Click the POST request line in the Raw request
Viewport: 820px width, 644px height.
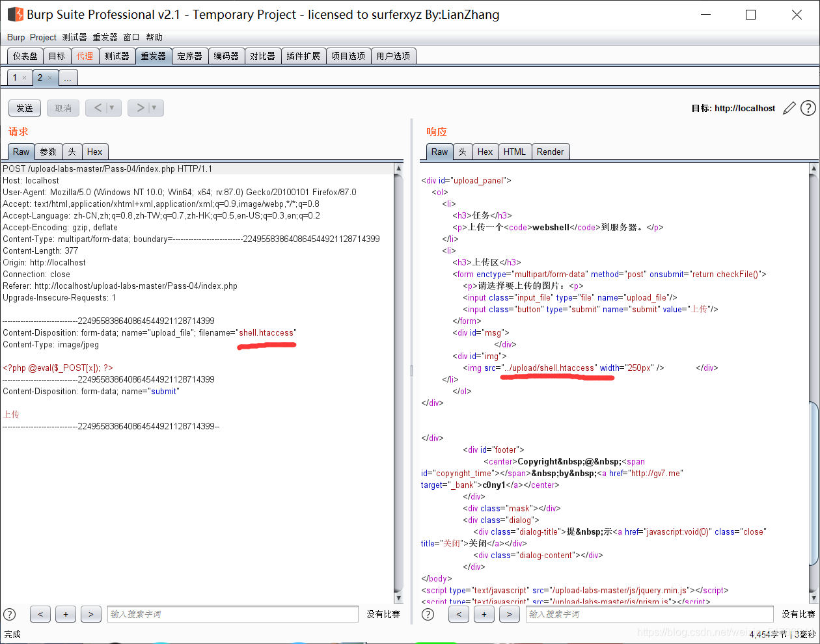[x=107, y=168]
